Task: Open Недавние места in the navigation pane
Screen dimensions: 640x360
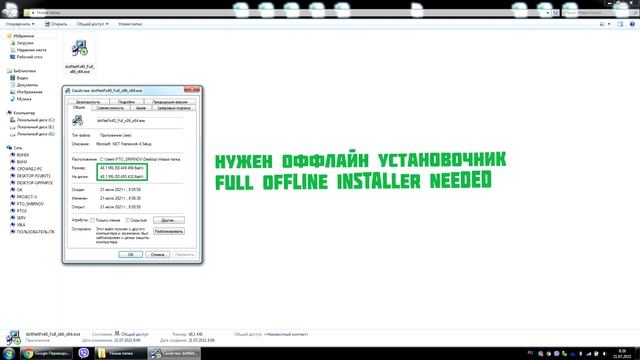Action: (x=31, y=50)
